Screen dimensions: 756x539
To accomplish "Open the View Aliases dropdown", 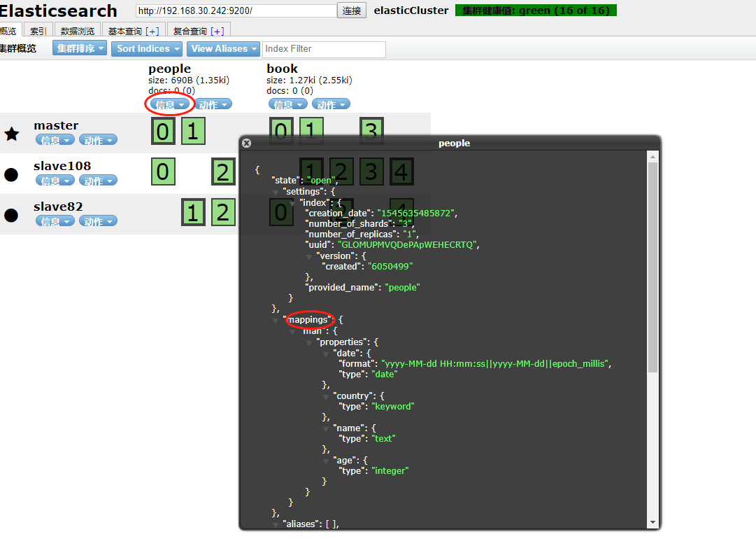I will tap(223, 49).
